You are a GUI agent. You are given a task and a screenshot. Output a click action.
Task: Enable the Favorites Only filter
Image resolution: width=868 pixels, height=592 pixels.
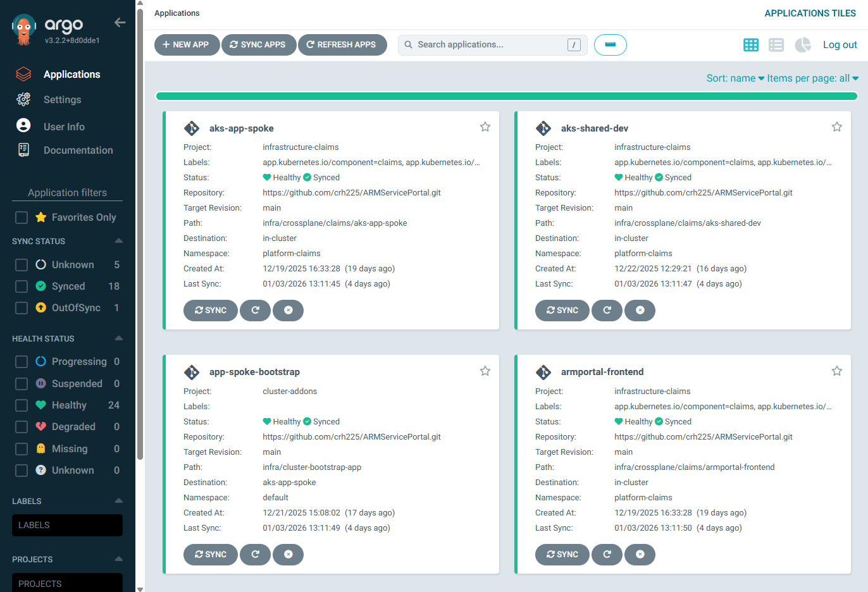point(21,217)
